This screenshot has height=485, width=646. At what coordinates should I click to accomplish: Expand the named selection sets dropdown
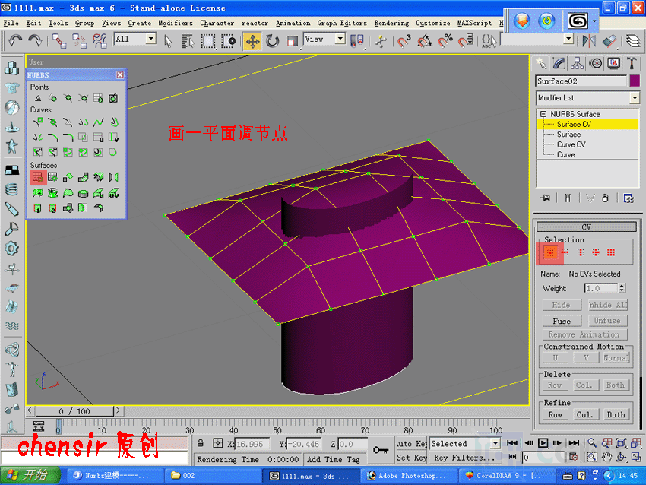click(569, 39)
